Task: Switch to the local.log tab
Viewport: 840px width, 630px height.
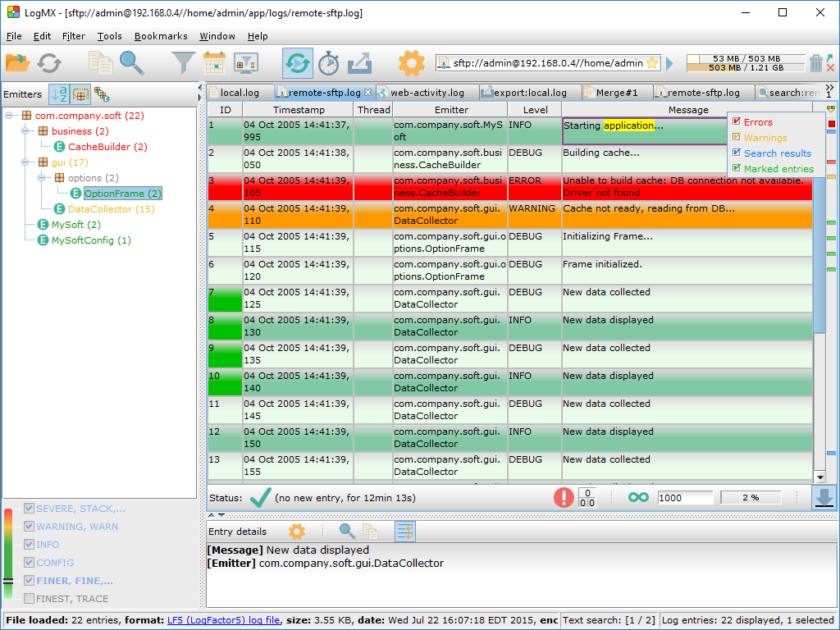Action: pyautogui.click(x=240, y=93)
